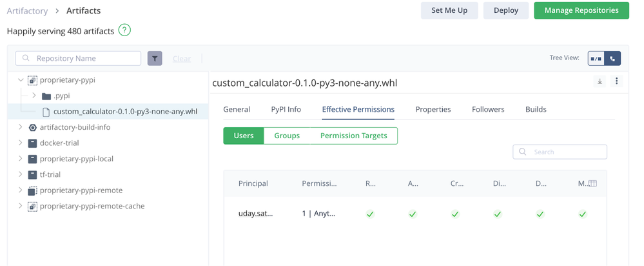The width and height of the screenshot is (644, 266).
Task: Click the download artifact icon
Action: click(600, 81)
